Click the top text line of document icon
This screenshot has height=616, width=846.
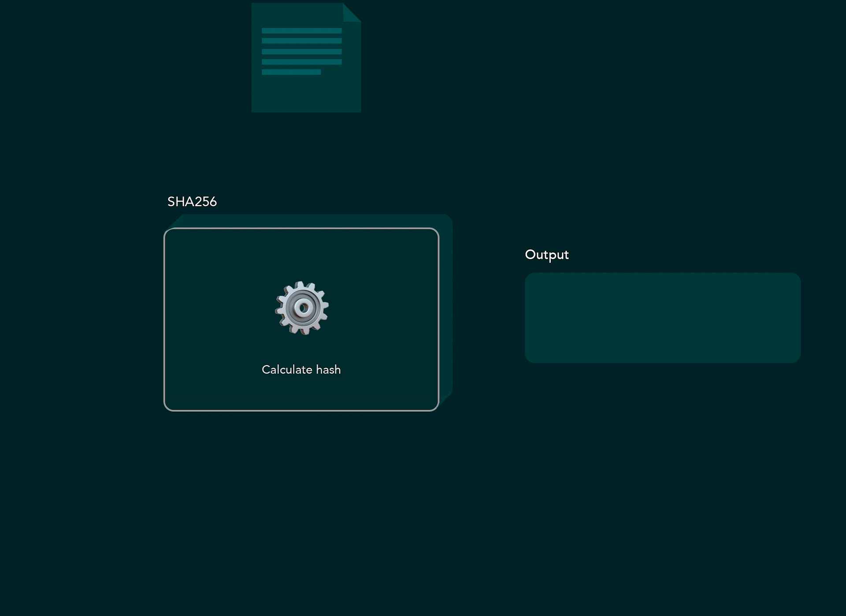pos(301,30)
